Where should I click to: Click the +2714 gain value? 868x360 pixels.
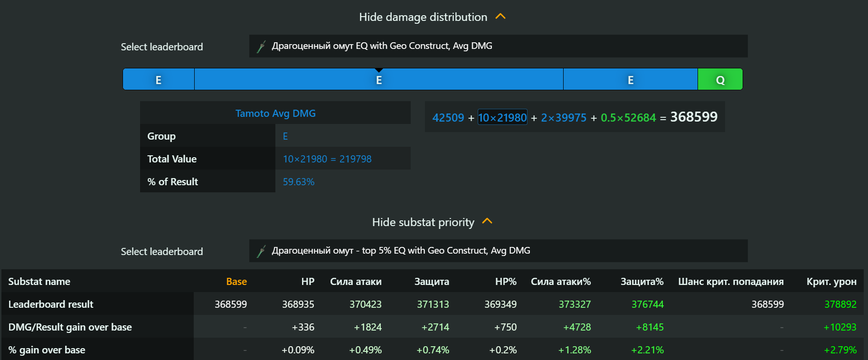tap(435, 327)
